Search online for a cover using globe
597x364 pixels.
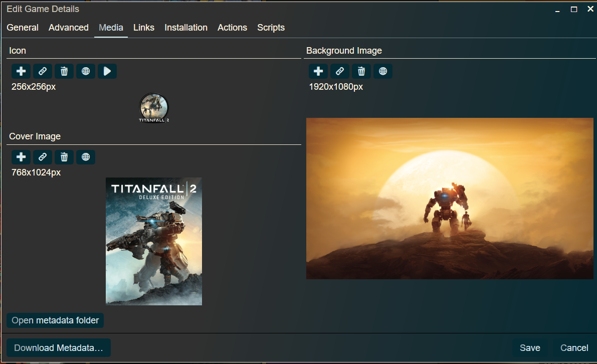(x=85, y=157)
